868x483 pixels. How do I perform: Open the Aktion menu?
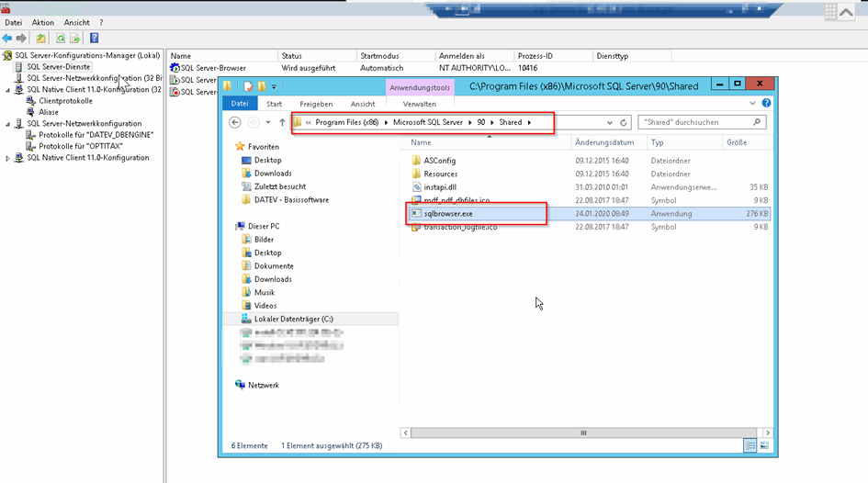[42, 22]
